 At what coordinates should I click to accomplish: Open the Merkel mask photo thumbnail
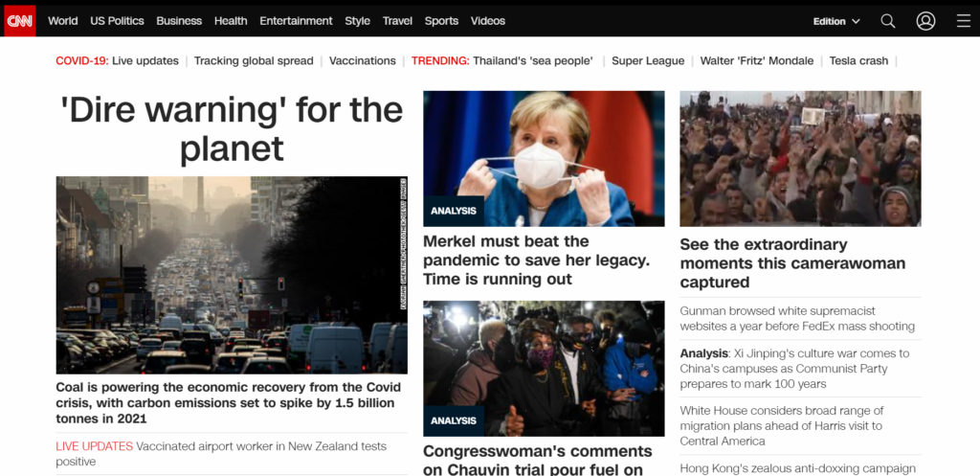click(x=544, y=159)
